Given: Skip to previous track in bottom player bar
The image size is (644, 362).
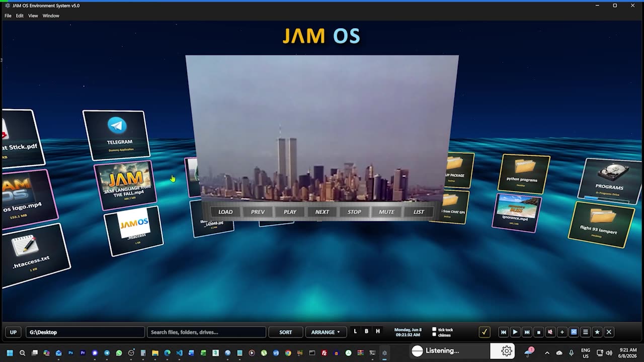Looking at the screenshot, I should click(503, 332).
